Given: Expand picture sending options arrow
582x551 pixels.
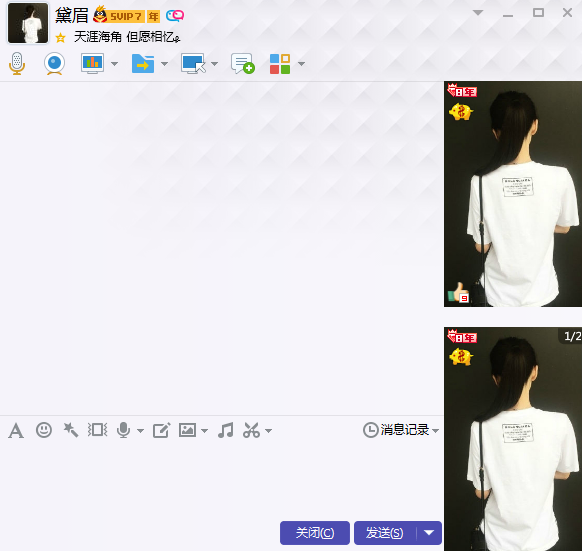Looking at the screenshot, I should [204, 431].
